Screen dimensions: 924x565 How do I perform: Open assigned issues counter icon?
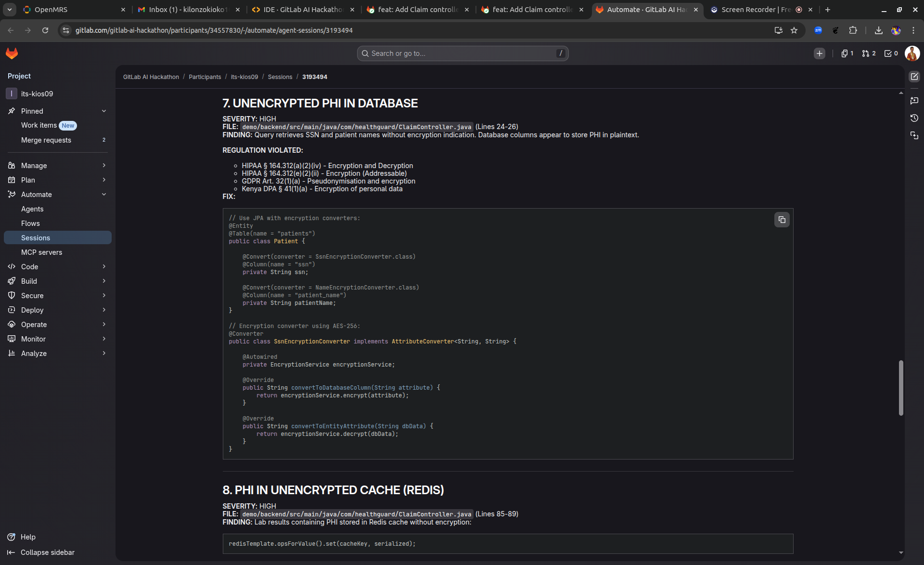[847, 53]
